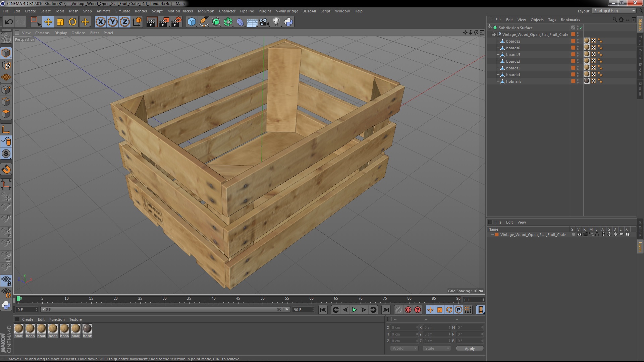Open the Spline pen tool icon

(x=204, y=22)
